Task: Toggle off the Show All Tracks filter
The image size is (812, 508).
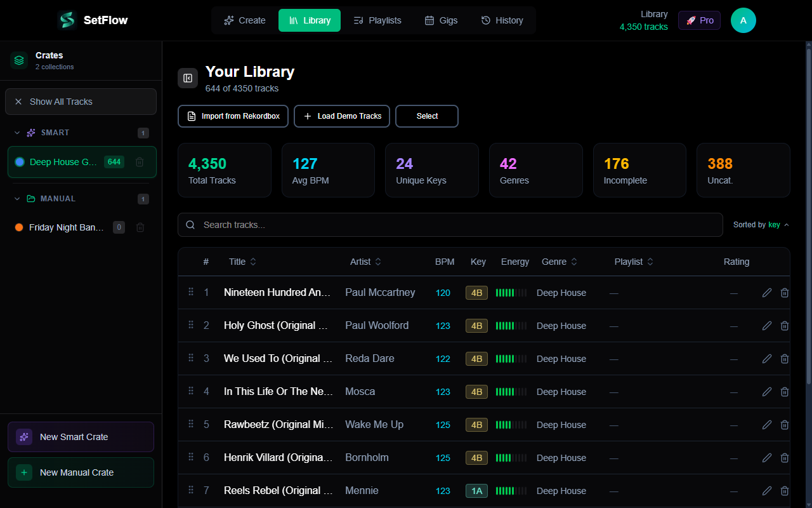Action: click(18, 102)
